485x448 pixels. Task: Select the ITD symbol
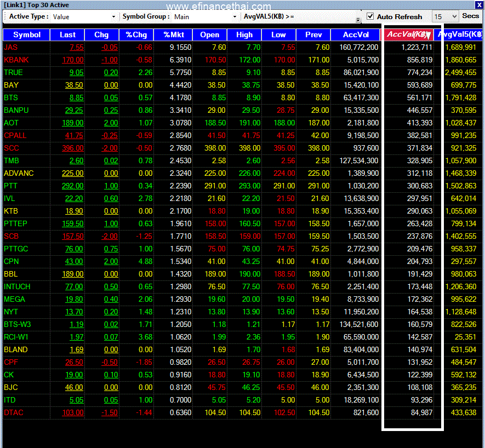click(x=9, y=400)
